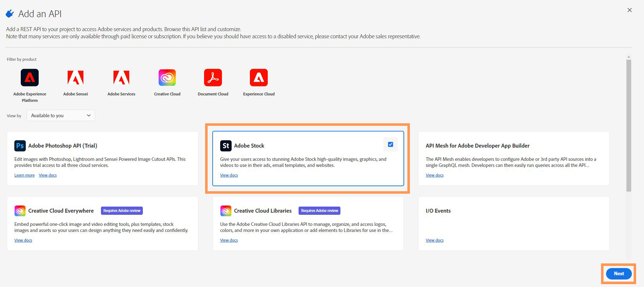Click the Creative Cloud Libraries description text
Image resolution: width=644 pixels, height=287 pixels.
306,227
